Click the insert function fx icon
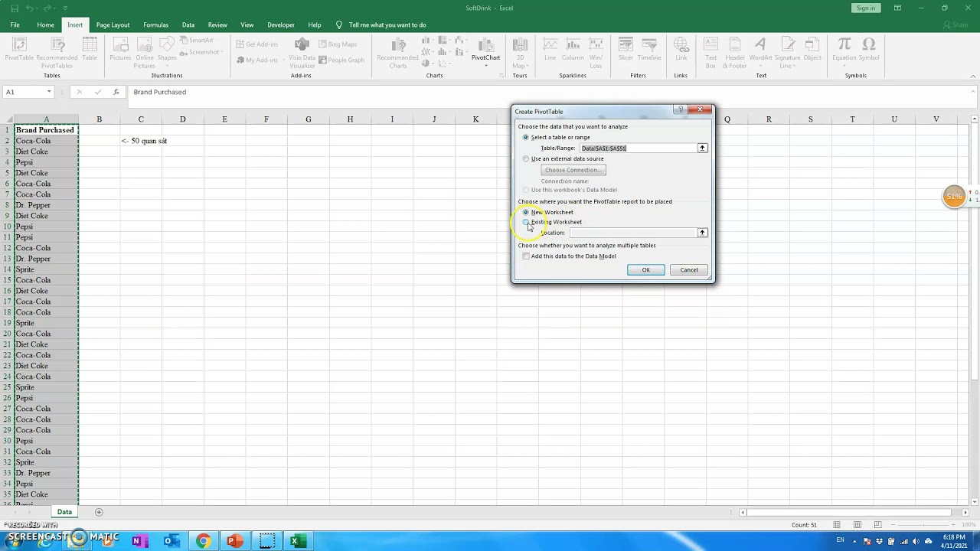The width and height of the screenshot is (980, 551). 116,92
